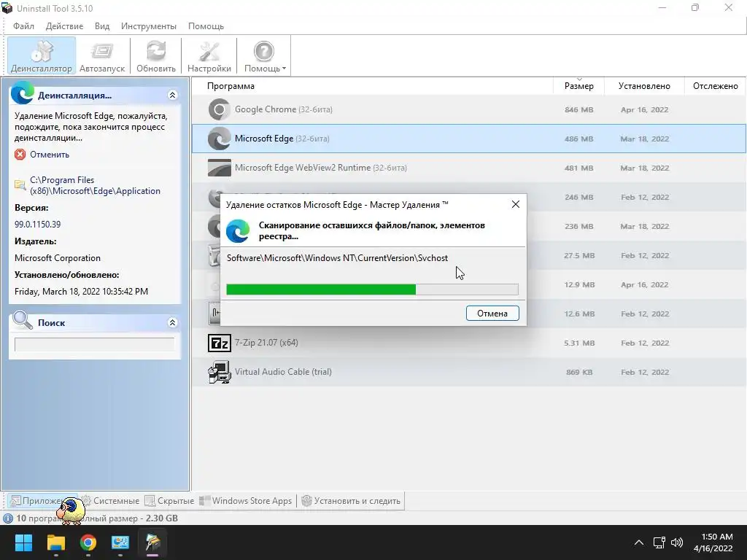
Task: Click version number 99.0.1150.39
Action: coord(38,225)
